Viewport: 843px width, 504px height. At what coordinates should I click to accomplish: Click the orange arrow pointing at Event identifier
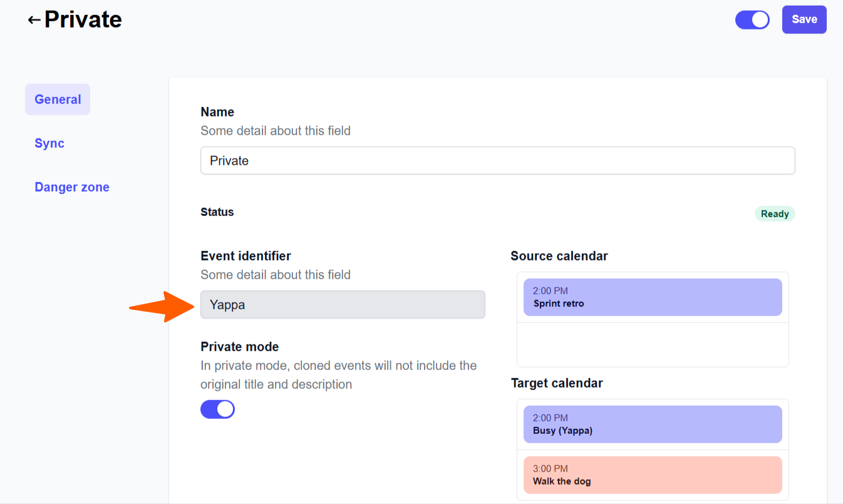coord(161,307)
